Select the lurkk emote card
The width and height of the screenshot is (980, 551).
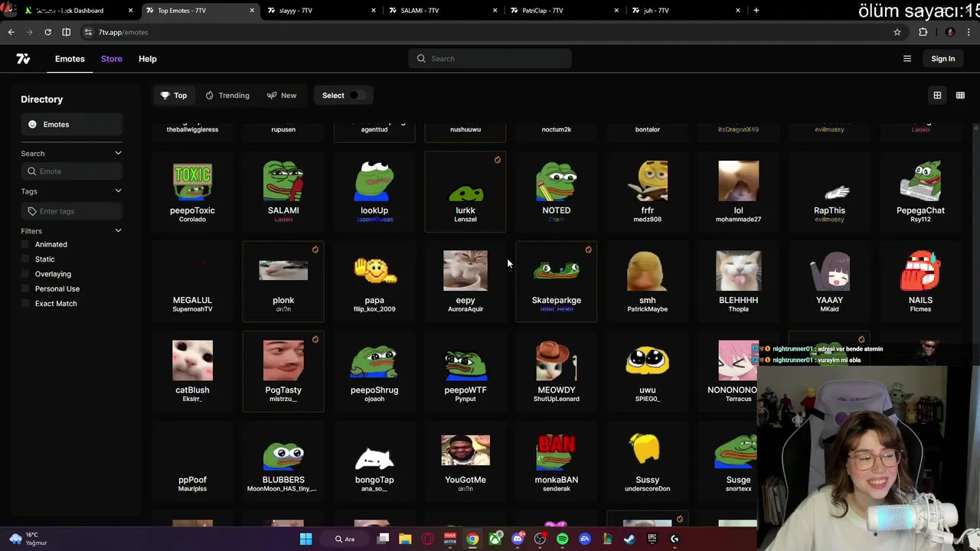tap(465, 191)
